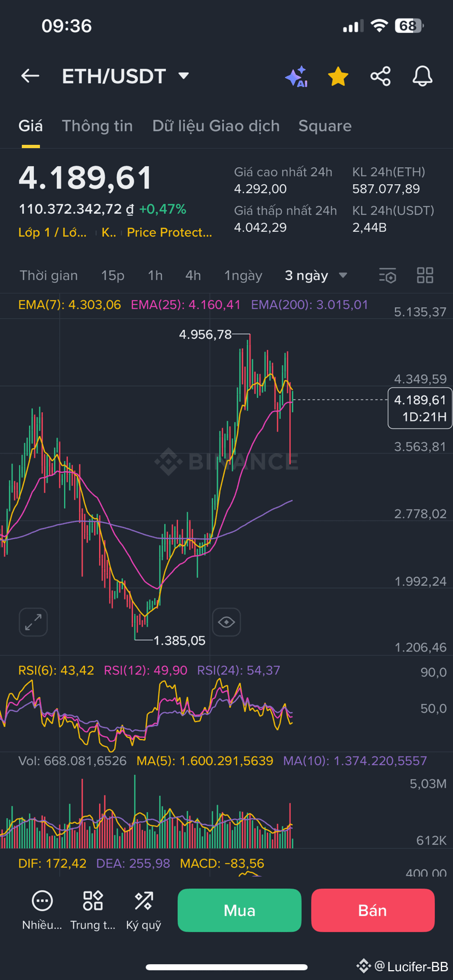Open chart indicator settings icon
The image size is (453, 980).
(x=387, y=275)
